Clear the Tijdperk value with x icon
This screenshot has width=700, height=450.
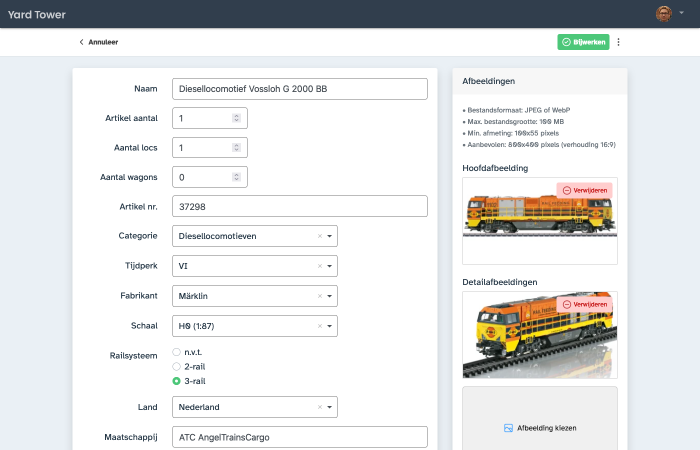pos(320,266)
